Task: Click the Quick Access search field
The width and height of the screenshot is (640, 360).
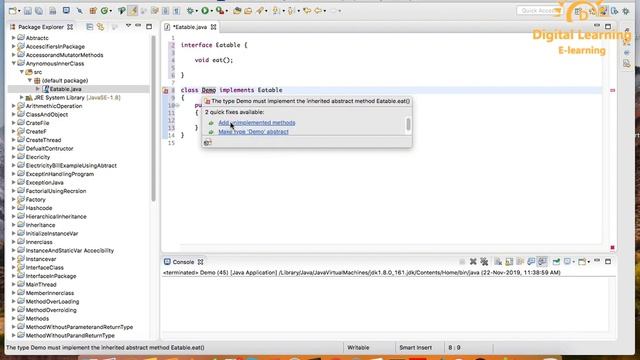Action: pyautogui.click(x=540, y=11)
